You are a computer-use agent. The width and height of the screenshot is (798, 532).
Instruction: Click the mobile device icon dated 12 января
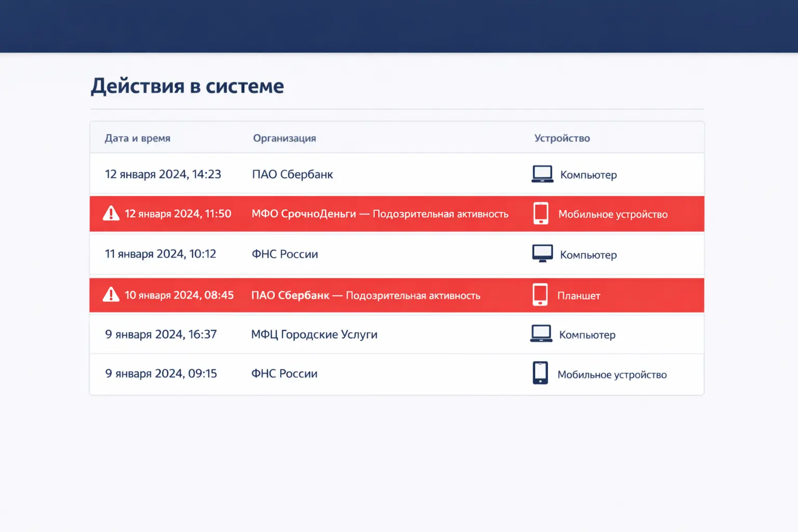tap(541, 213)
